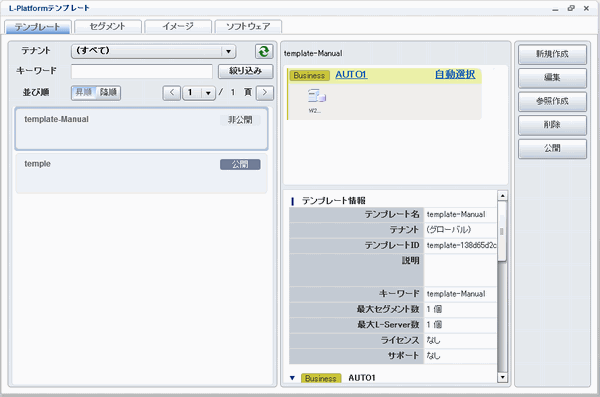600x397 pixels.
Task: Click the scroll-up arrow of template info
Action: click(502, 196)
